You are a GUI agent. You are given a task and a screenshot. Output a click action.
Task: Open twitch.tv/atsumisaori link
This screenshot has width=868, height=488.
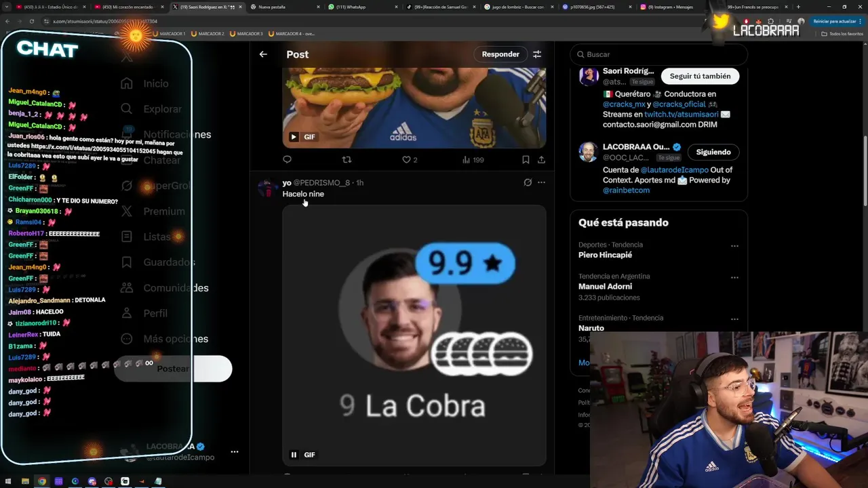coord(680,115)
